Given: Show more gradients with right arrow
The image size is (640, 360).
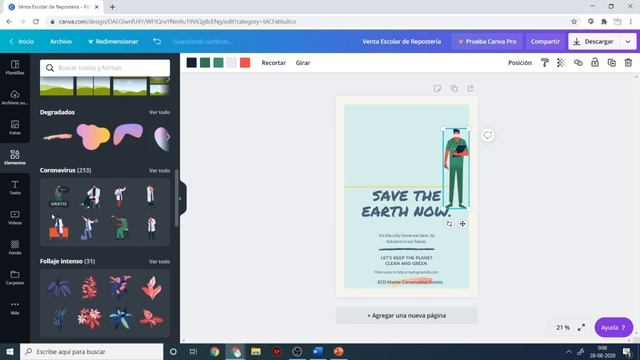Looking at the screenshot, I should point(168,137).
